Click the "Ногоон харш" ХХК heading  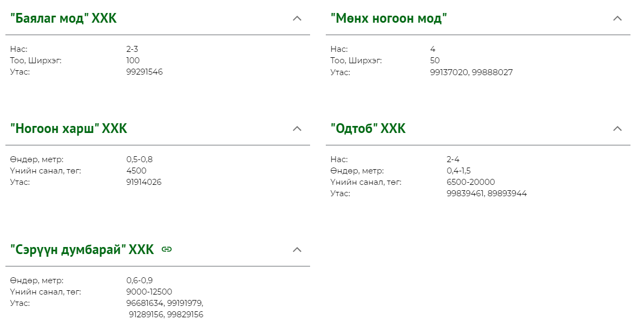click(69, 129)
